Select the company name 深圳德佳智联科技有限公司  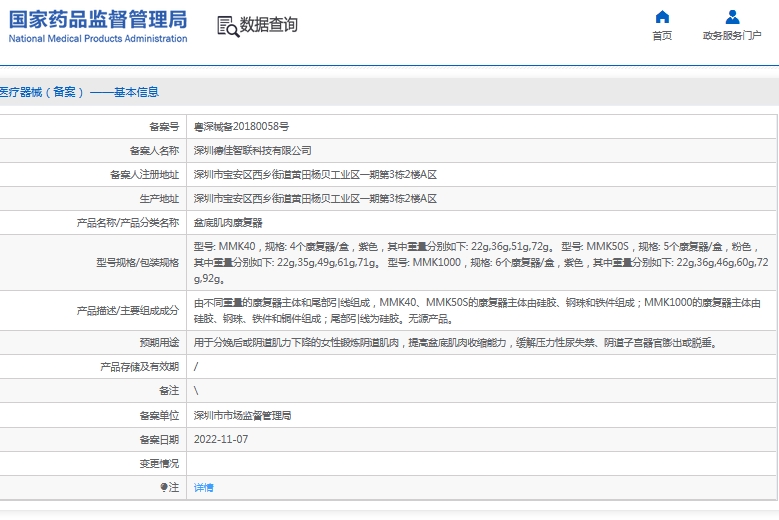tap(252, 150)
